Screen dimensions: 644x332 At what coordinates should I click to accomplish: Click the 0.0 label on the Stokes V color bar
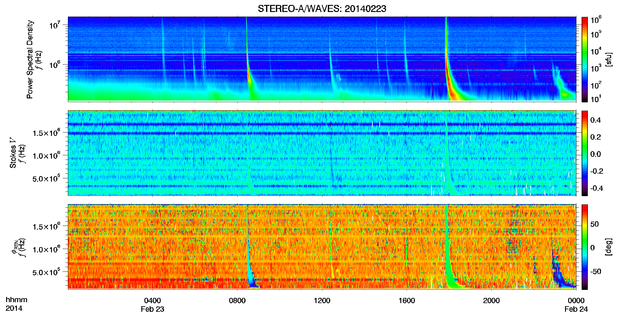pyautogui.click(x=595, y=154)
